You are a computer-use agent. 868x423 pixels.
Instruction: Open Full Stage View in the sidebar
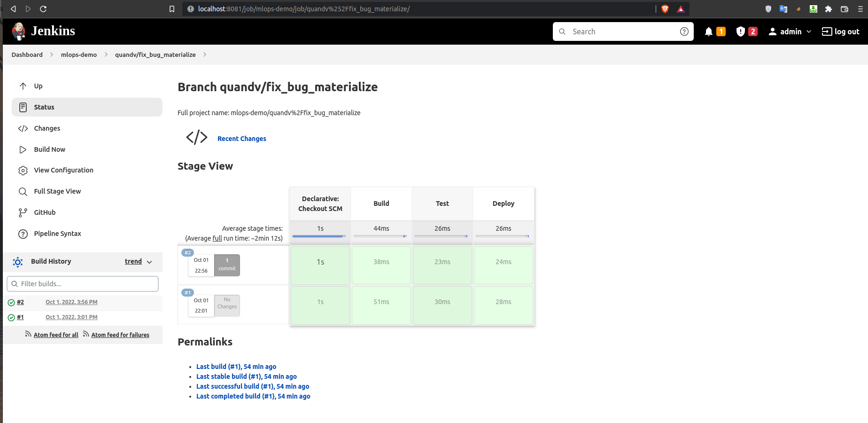(x=87, y=191)
